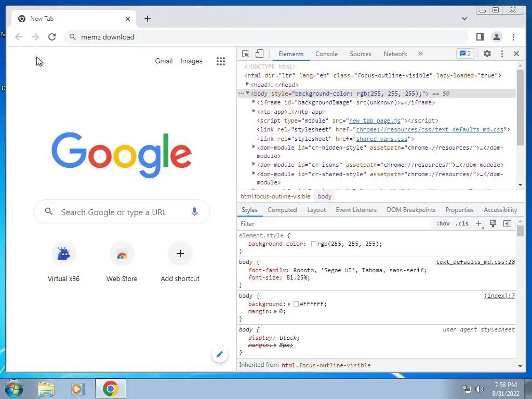This screenshot has height=399, width=532.
Task: Expand the background shorthand property
Action: tap(289, 304)
